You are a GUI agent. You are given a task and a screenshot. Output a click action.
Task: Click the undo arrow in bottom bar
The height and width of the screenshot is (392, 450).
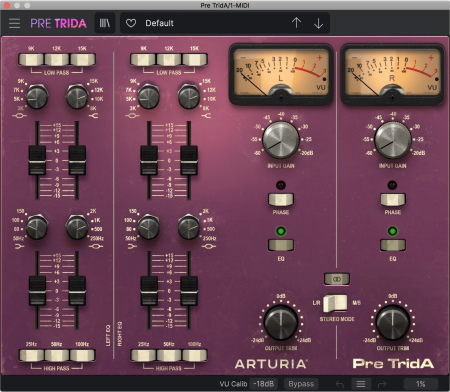(x=339, y=384)
